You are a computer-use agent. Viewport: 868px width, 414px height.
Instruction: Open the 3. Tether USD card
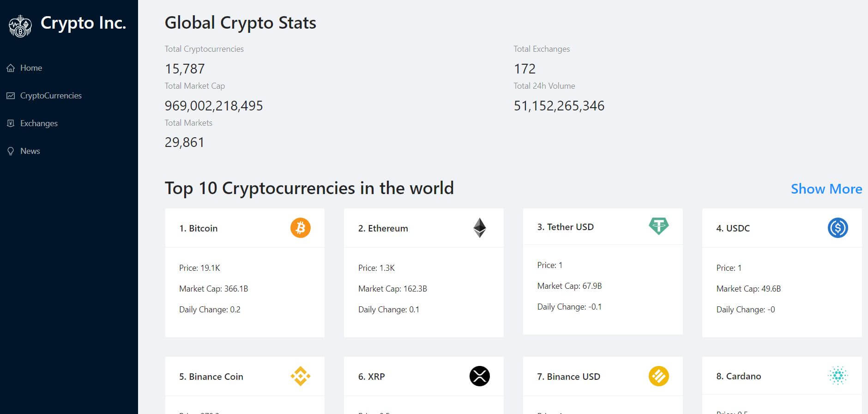603,271
